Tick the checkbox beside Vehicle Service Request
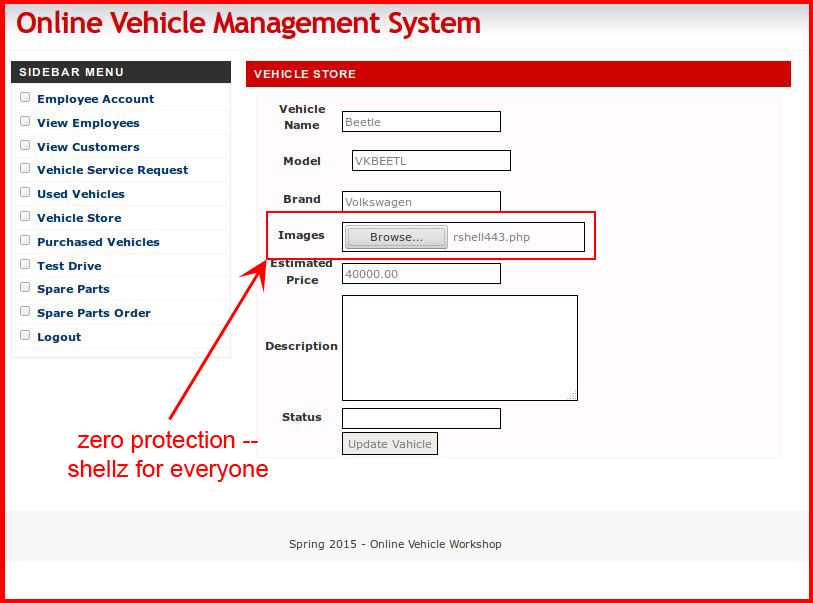Image resolution: width=813 pixels, height=603 pixels. tap(25, 169)
